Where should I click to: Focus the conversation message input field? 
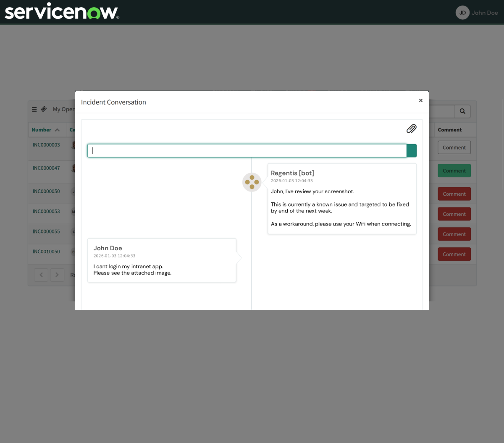(x=247, y=151)
